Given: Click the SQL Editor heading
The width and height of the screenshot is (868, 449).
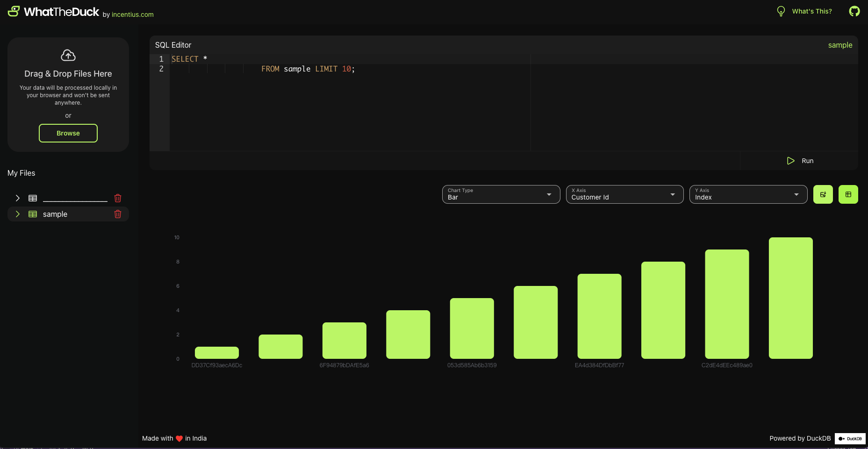Looking at the screenshot, I should coord(173,45).
